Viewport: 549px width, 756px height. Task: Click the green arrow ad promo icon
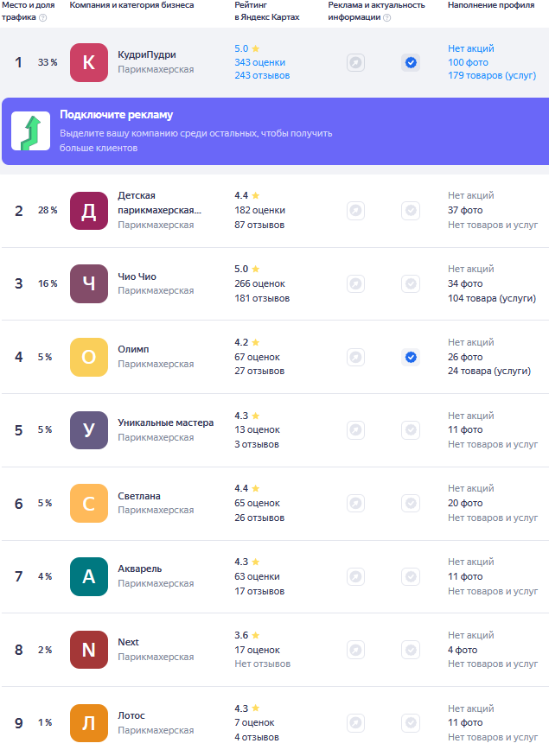30,131
